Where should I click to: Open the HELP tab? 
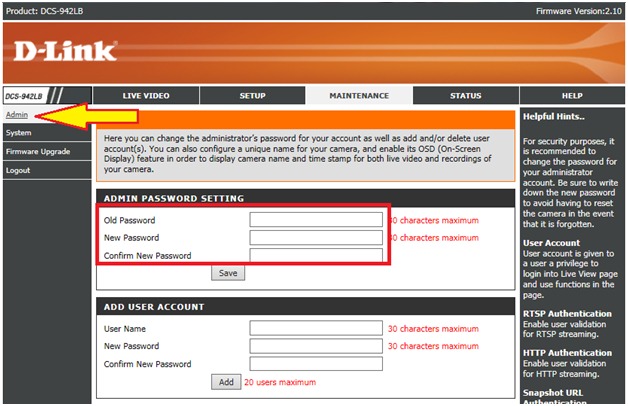(572, 96)
